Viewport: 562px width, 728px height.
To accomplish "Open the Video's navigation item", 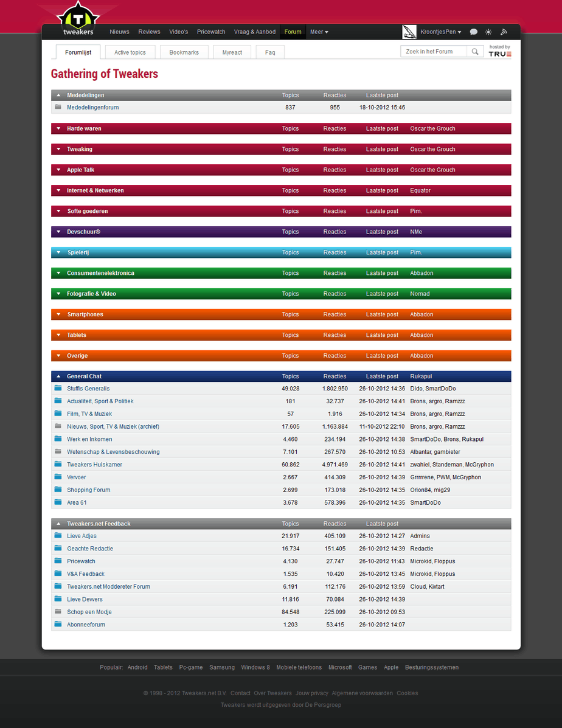I will coord(178,32).
